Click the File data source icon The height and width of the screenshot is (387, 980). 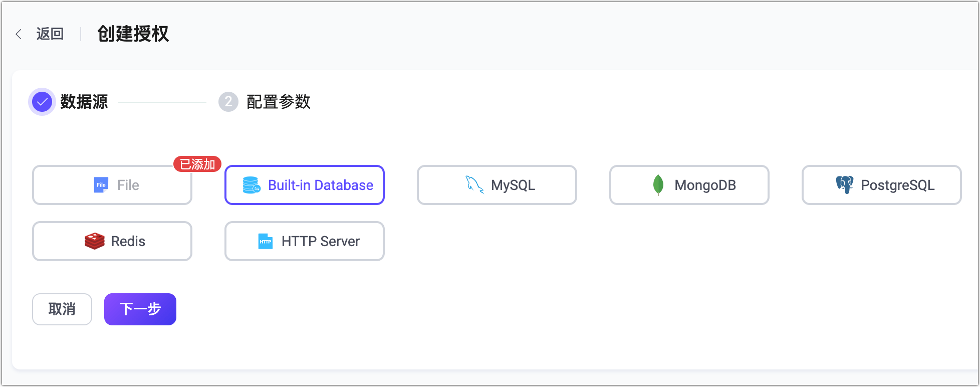(101, 185)
